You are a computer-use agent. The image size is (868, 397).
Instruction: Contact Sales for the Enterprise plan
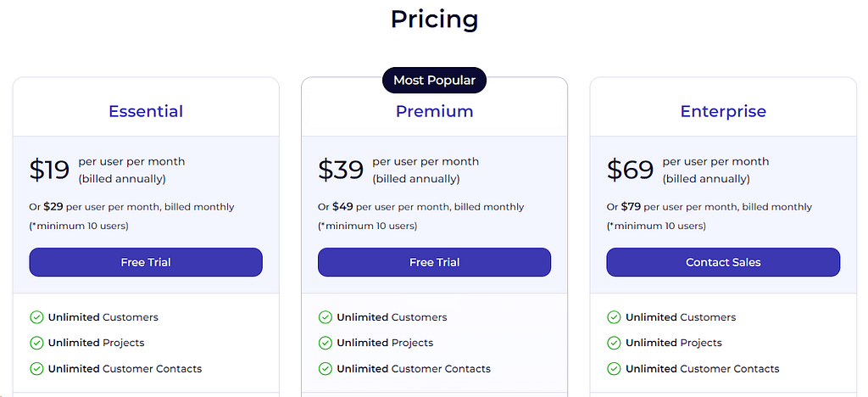click(x=724, y=262)
